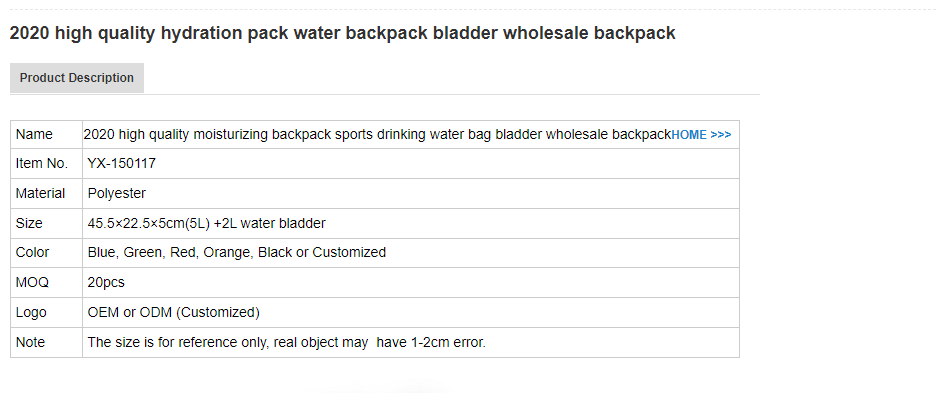This screenshot has height=393, width=945.
Task: Click the Note row label
Action: 30,342
